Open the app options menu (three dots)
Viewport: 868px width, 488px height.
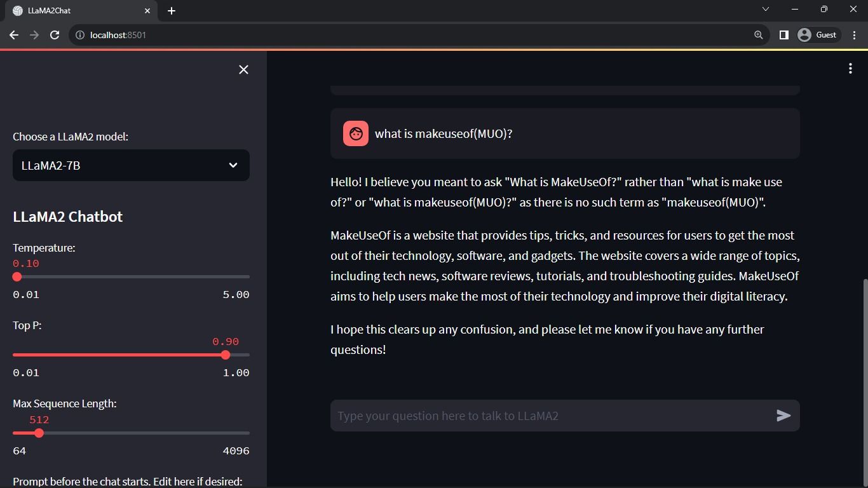(850, 68)
